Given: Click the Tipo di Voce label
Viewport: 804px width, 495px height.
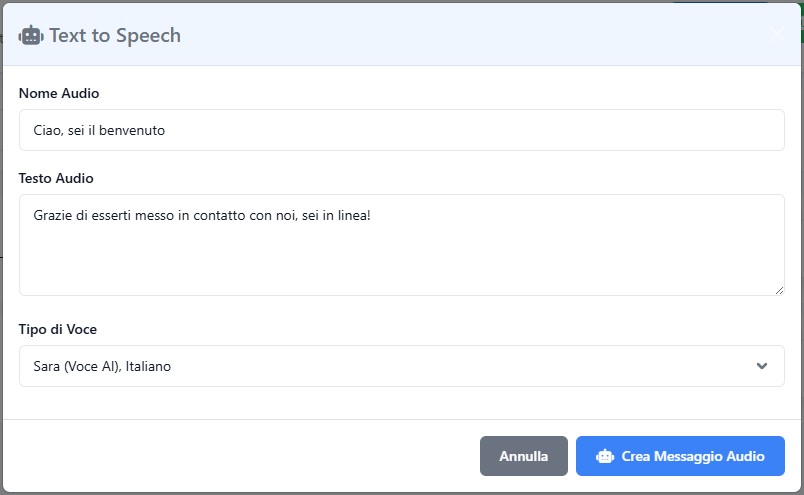Looking at the screenshot, I should (58, 329).
